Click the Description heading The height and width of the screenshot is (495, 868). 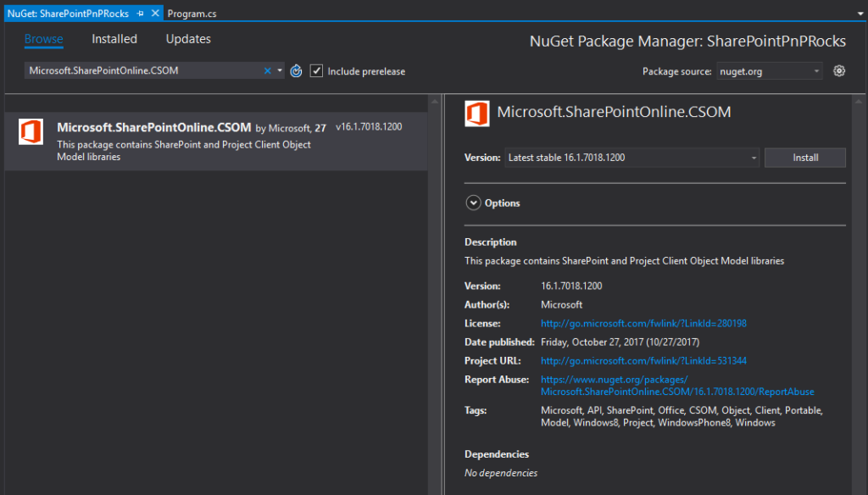coord(491,242)
